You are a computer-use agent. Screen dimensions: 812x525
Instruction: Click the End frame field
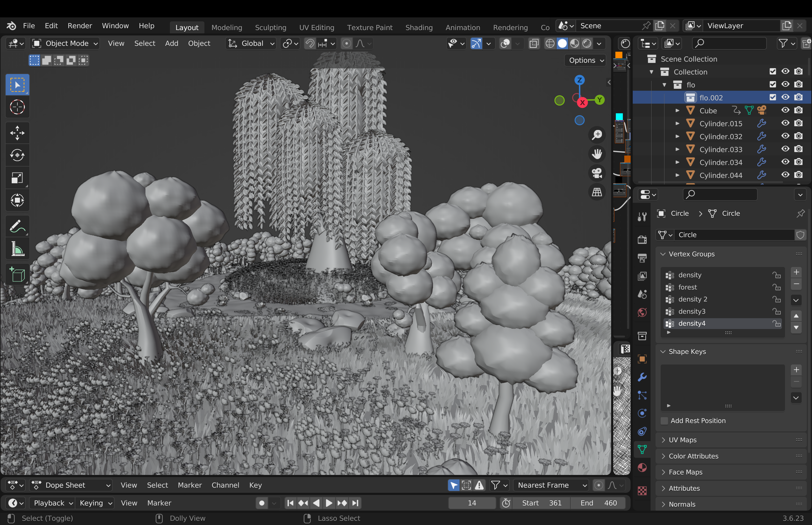[x=598, y=503]
